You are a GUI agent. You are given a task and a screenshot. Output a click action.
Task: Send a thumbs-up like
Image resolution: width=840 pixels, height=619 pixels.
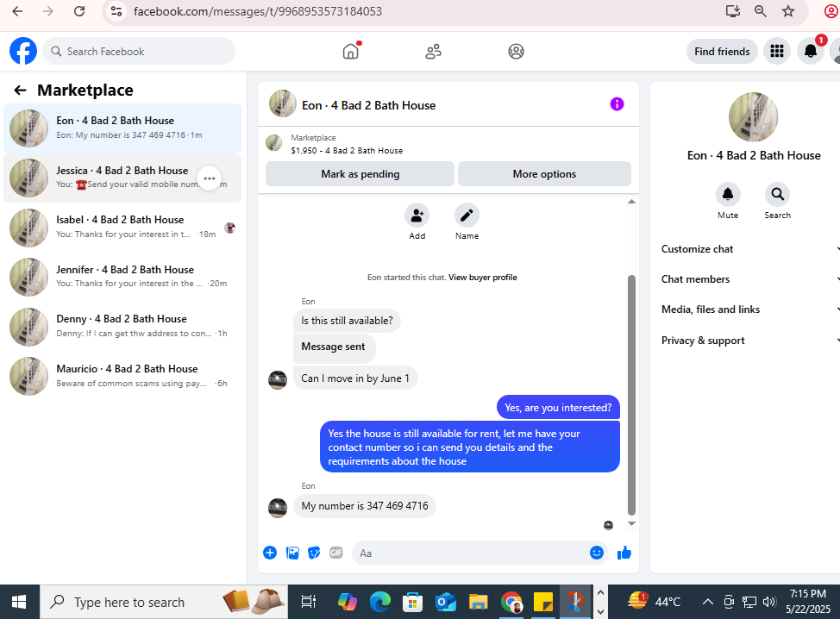[x=624, y=553]
